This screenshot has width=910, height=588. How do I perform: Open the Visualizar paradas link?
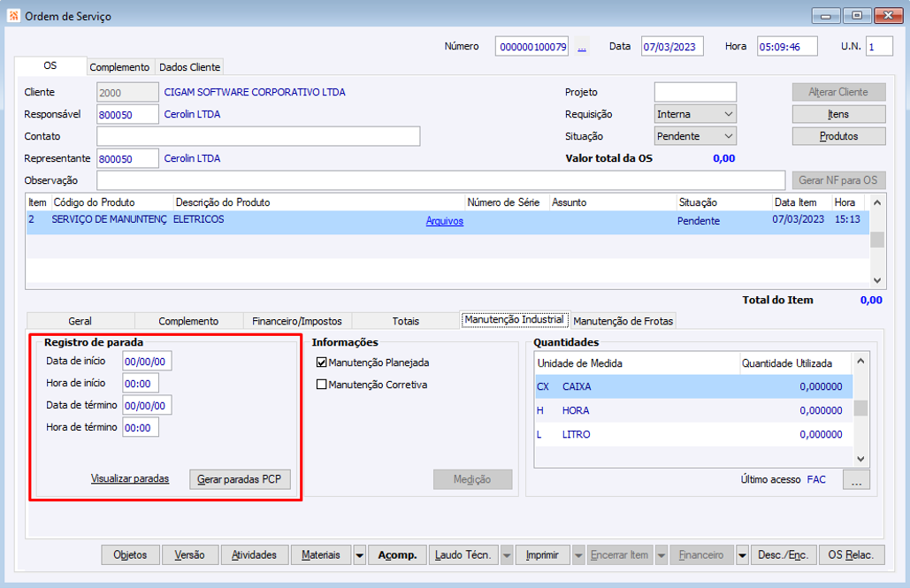[130, 479]
